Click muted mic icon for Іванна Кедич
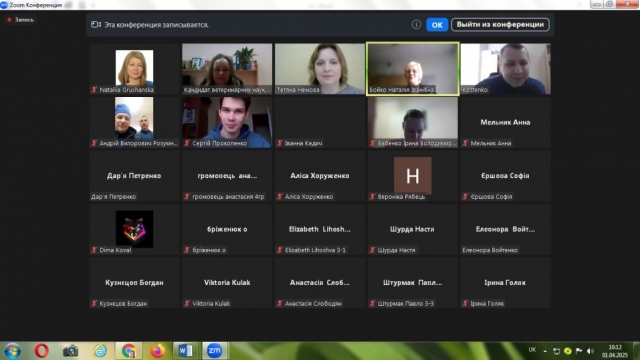The height and width of the screenshot is (360, 640). tap(280, 143)
